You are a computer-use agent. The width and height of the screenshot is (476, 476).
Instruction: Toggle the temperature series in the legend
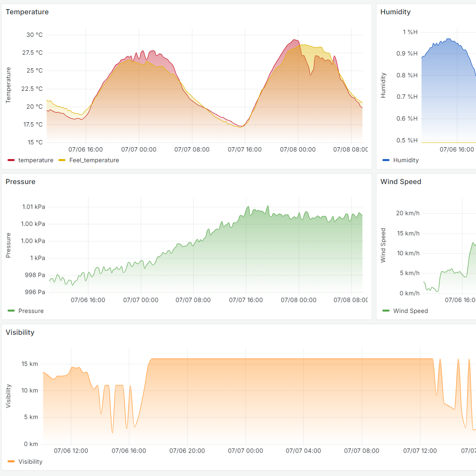36,160
